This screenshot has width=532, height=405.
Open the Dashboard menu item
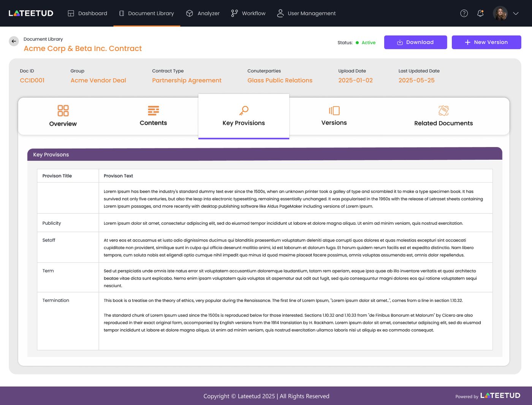point(87,13)
